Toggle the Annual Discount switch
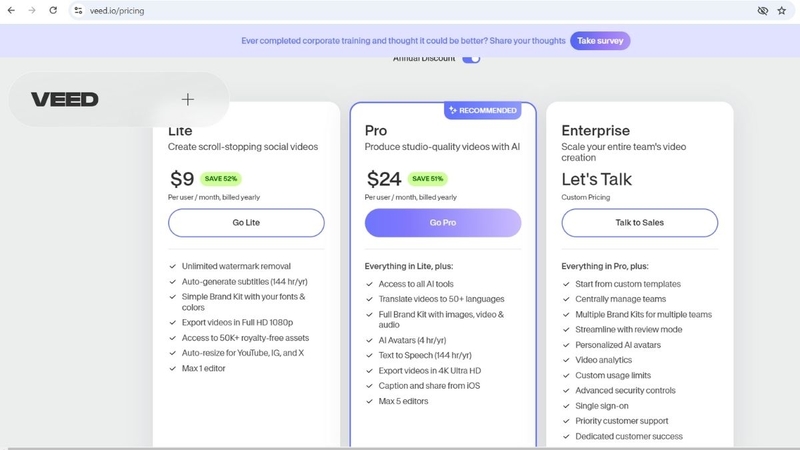The width and height of the screenshot is (800, 450). pos(471,59)
